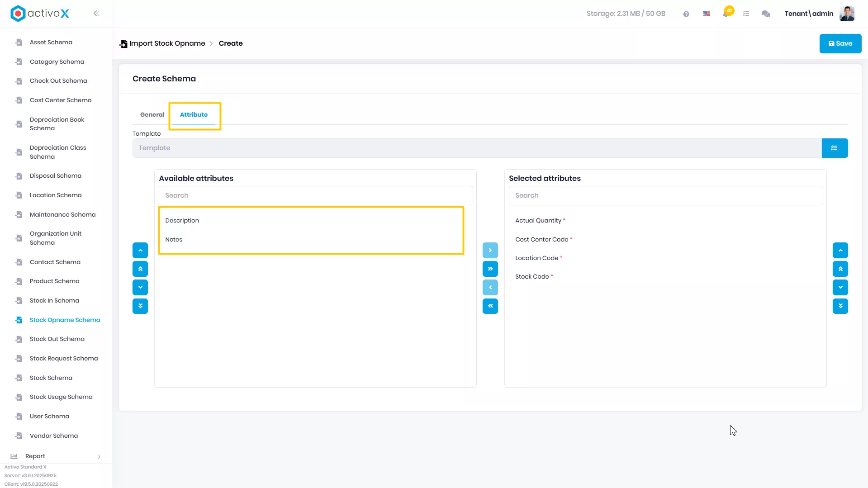Screen dimensions: 868x488
Task: Open Stock In Schema
Action: [54, 301]
